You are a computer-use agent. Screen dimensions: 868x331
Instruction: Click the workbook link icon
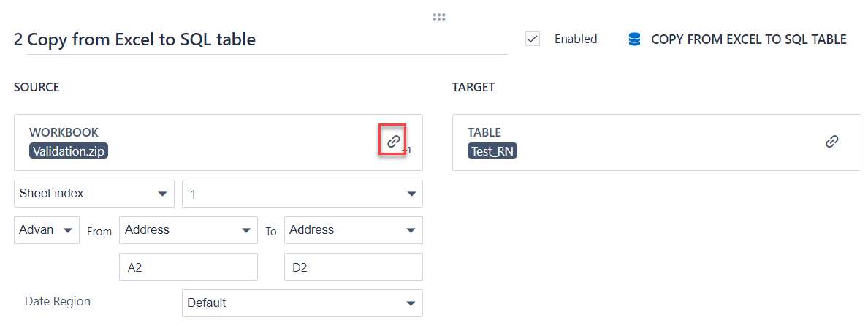[393, 141]
